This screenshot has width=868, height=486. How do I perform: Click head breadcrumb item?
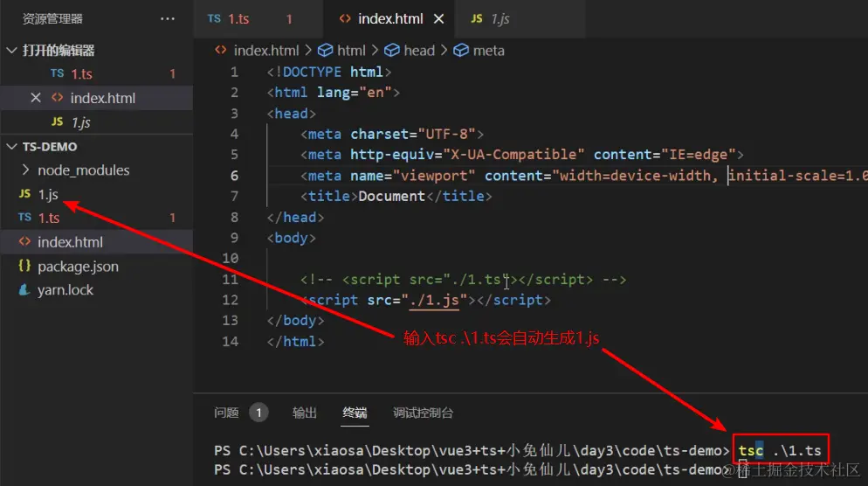pyautogui.click(x=419, y=51)
